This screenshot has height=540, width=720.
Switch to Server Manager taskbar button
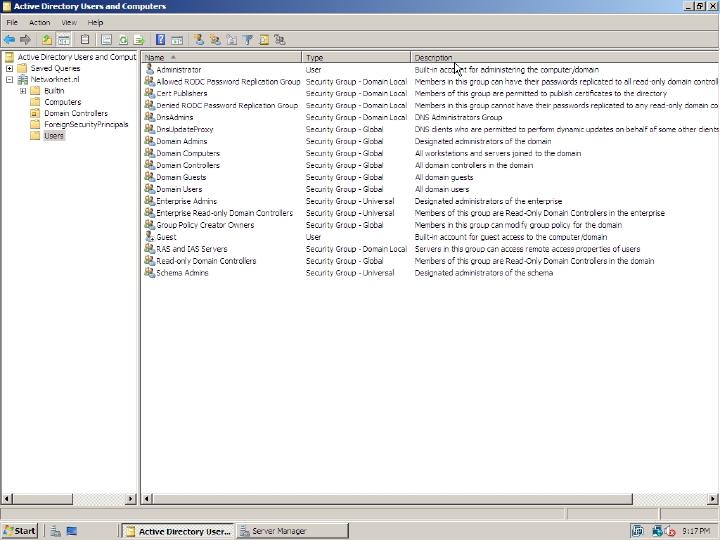pos(292,531)
